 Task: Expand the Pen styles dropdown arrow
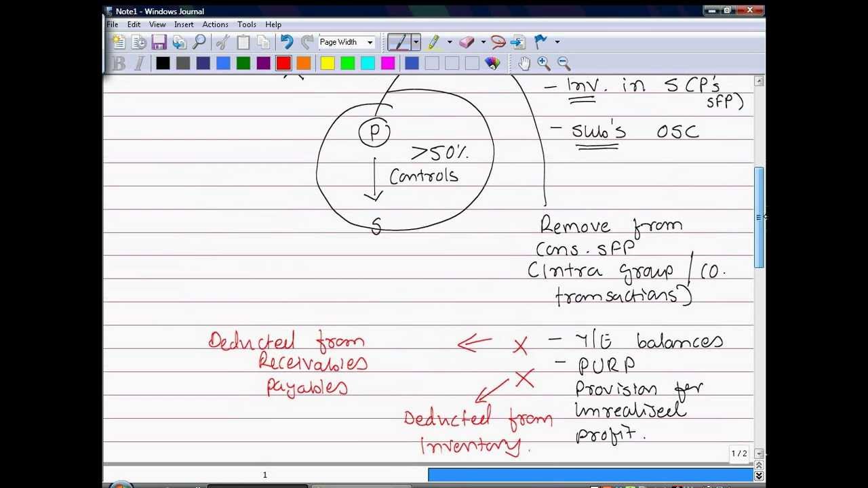click(416, 42)
